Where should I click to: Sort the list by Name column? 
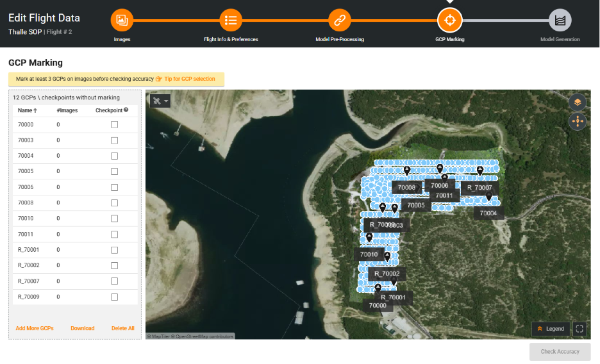(27, 110)
